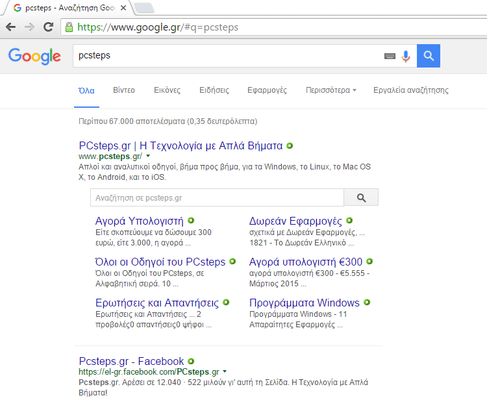Click the browser forward arrow

click(x=30, y=27)
